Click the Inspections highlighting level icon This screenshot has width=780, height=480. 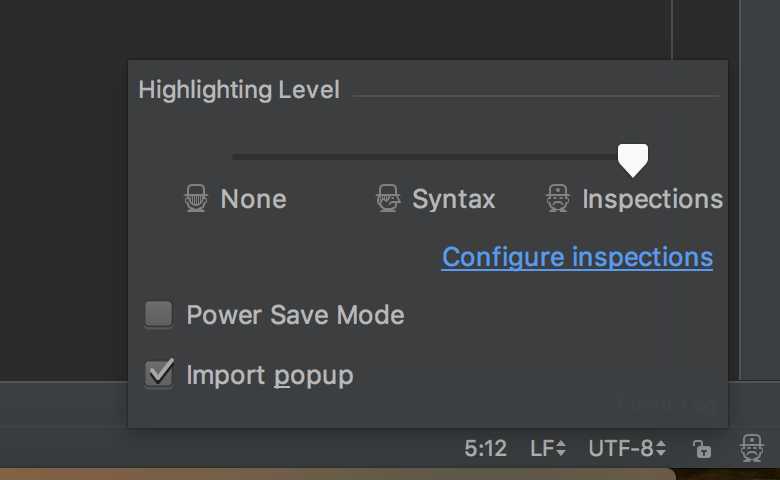(558, 198)
